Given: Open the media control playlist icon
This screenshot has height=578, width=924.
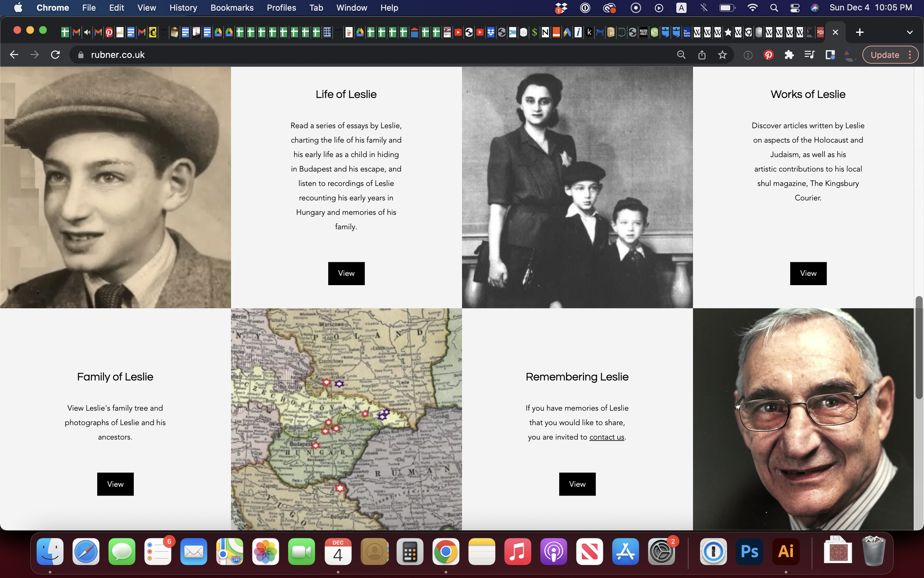Looking at the screenshot, I should tap(809, 55).
